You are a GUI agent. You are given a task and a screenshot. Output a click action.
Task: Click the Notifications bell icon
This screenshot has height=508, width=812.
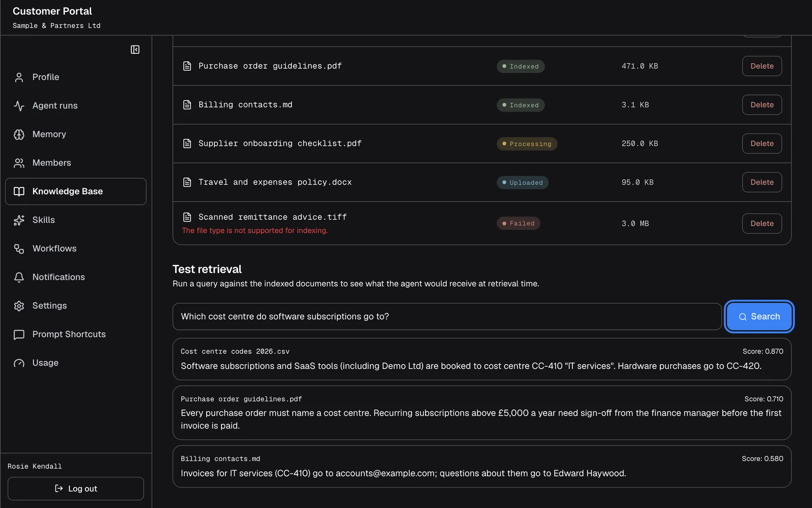pos(19,277)
